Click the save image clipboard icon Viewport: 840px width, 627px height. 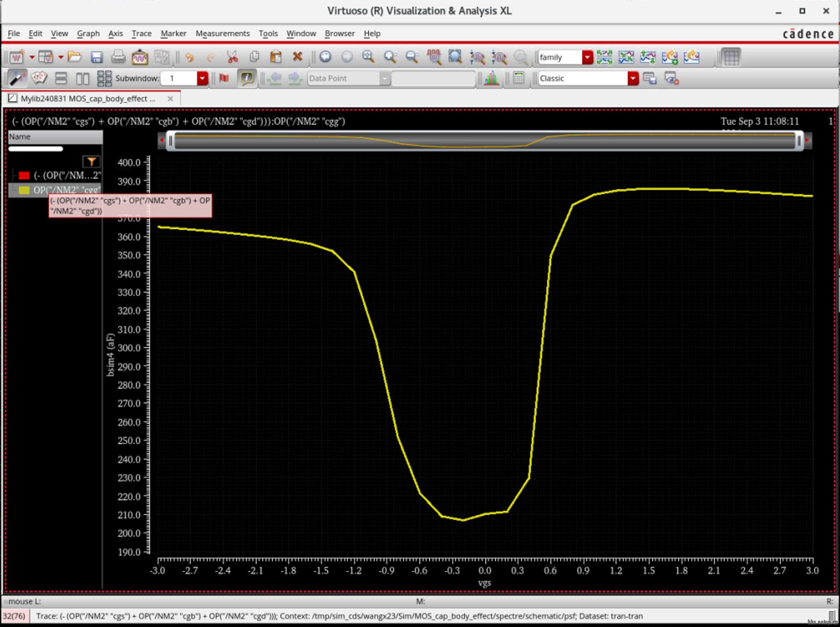click(x=139, y=57)
